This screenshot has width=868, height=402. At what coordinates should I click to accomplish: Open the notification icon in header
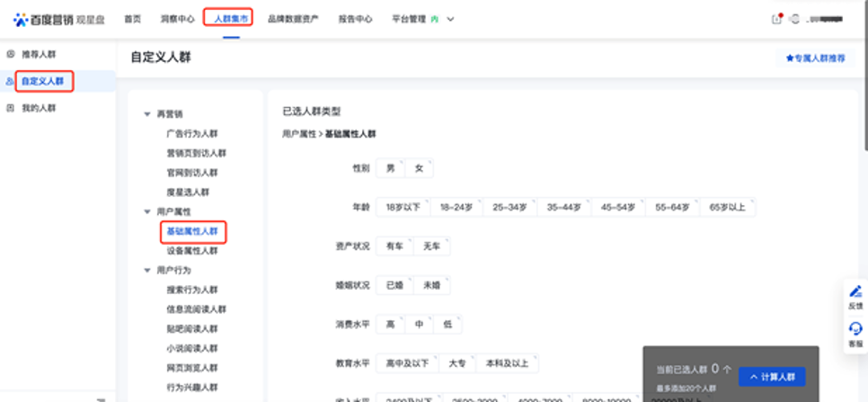[776, 19]
